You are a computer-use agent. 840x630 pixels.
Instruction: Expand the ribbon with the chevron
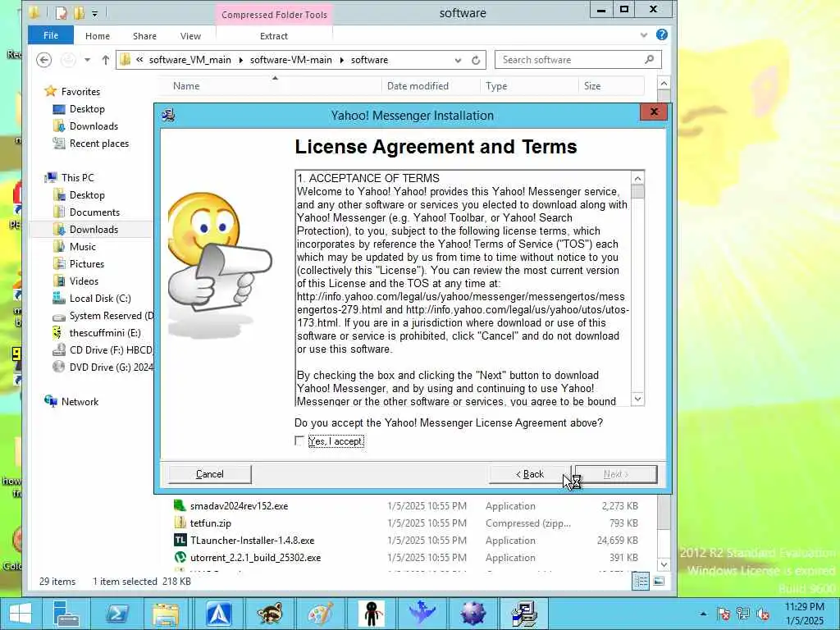coord(643,35)
